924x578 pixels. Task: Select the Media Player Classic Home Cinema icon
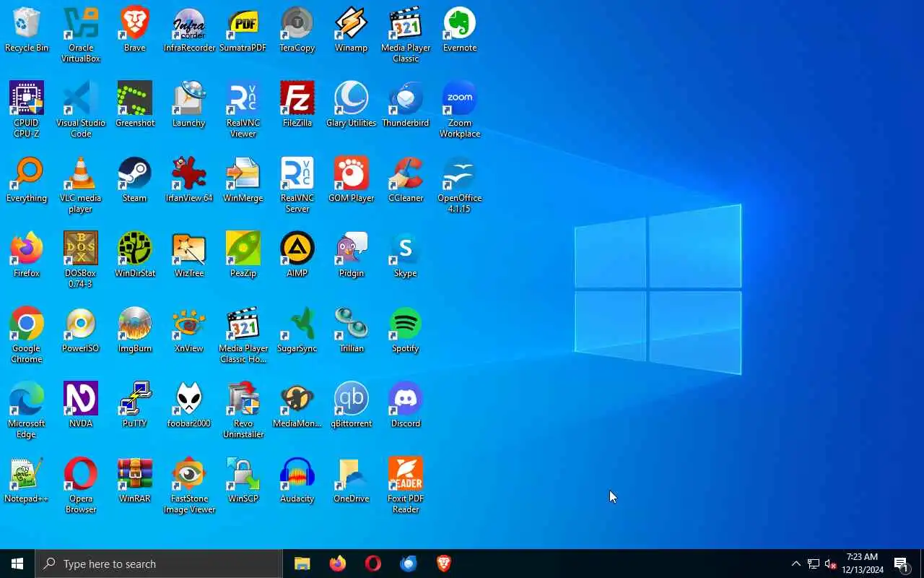tap(243, 336)
